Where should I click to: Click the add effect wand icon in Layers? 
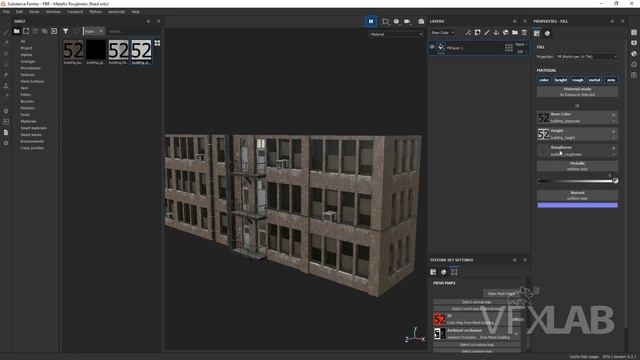[x=468, y=33]
